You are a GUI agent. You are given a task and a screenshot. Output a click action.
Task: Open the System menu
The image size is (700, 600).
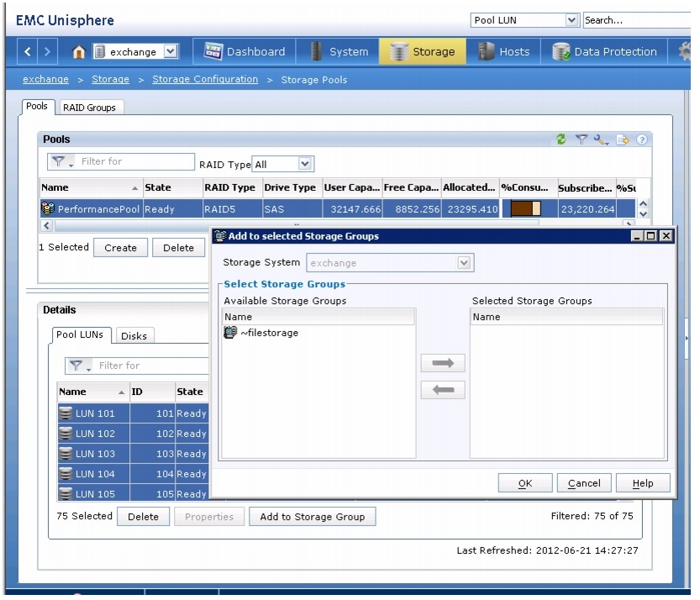coord(339,52)
